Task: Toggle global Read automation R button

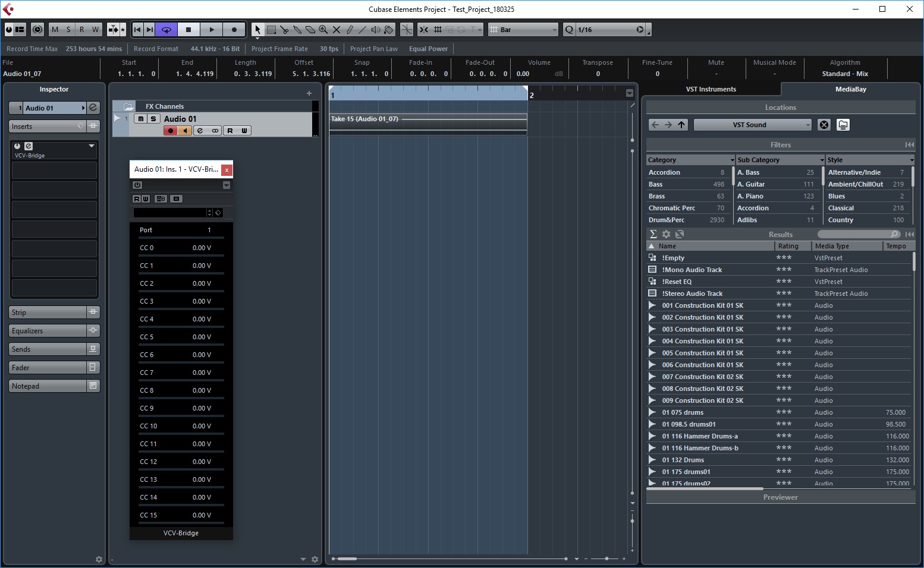Action: pos(82,30)
